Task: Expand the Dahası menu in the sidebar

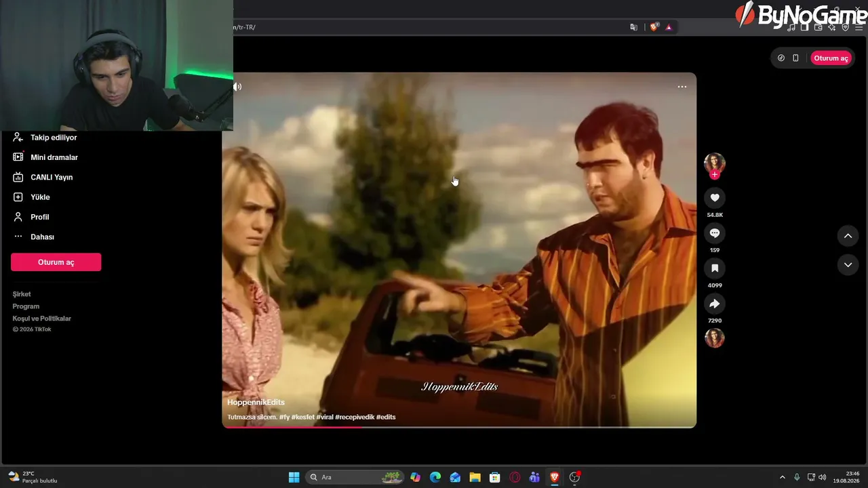Action: (x=33, y=237)
